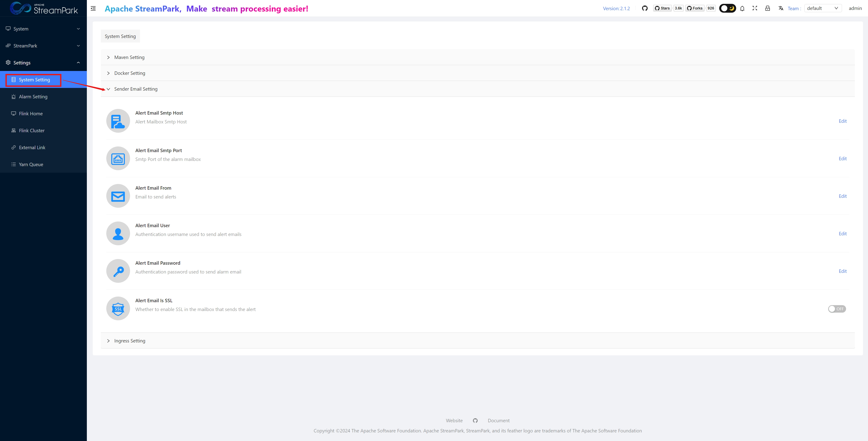Screen dimensions: 868x441
Task: Collapse the Sender Email Setting section
Action: [136, 89]
